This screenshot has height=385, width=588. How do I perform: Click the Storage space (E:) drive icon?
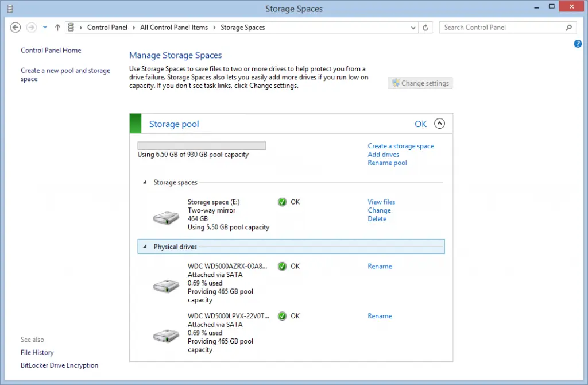[x=166, y=218]
